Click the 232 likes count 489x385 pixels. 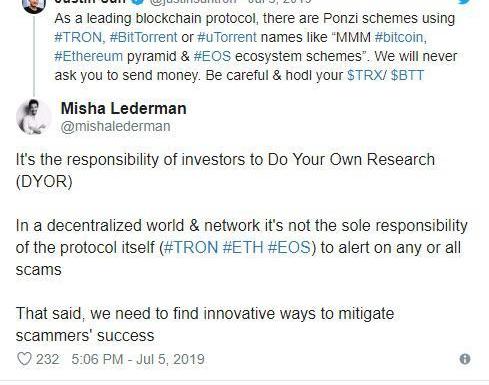pyautogui.click(x=47, y=359)
